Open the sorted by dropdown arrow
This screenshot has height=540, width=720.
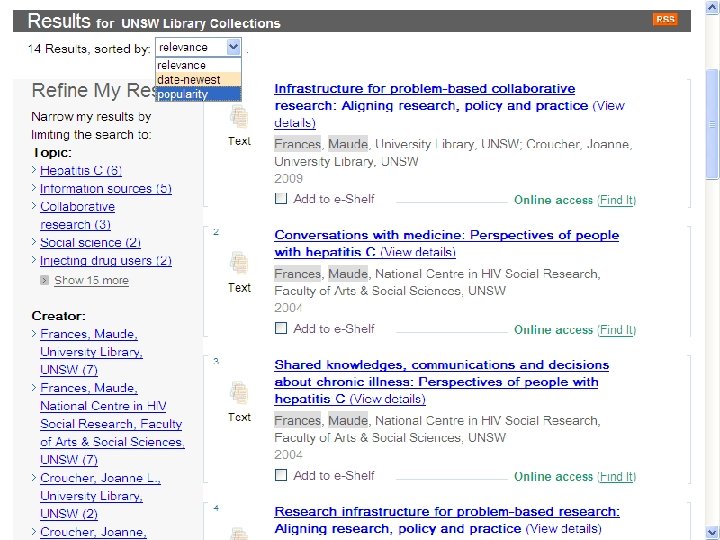click(233, 47)
